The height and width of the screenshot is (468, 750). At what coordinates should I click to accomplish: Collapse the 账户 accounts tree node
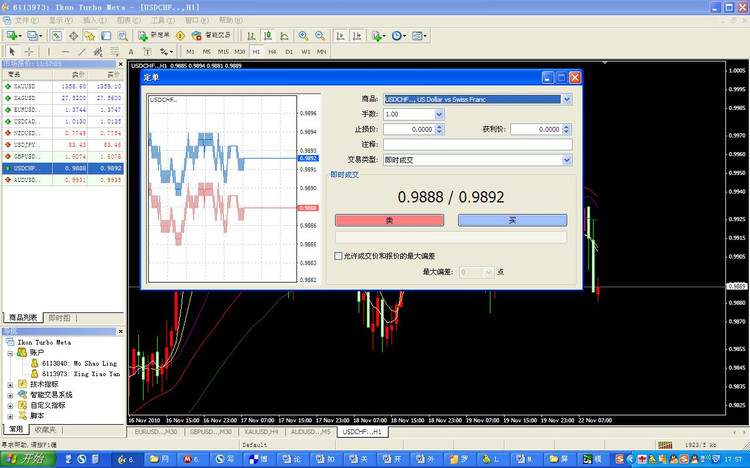click(x=10, y=353)
